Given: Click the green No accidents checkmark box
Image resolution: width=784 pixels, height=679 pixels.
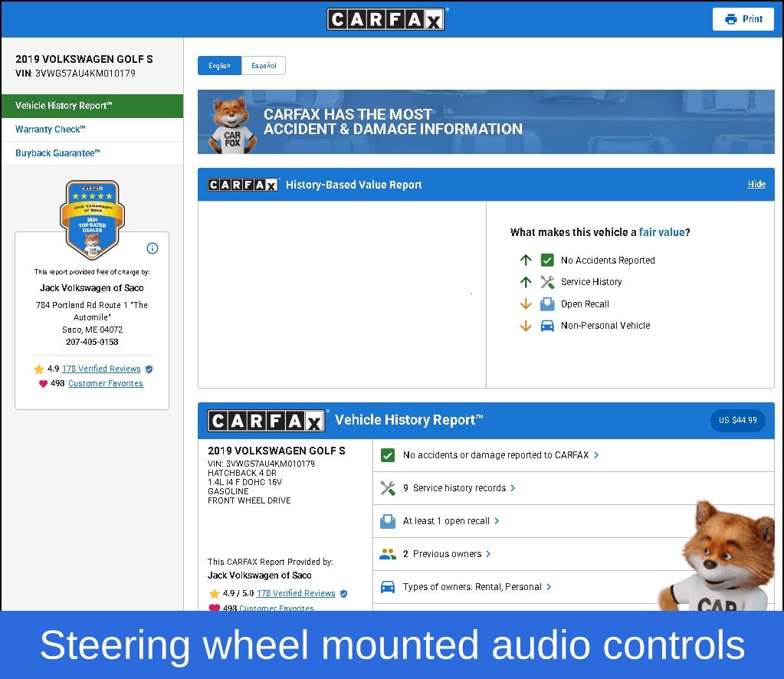Looking at the screenshot, I should tap(388, 455).
